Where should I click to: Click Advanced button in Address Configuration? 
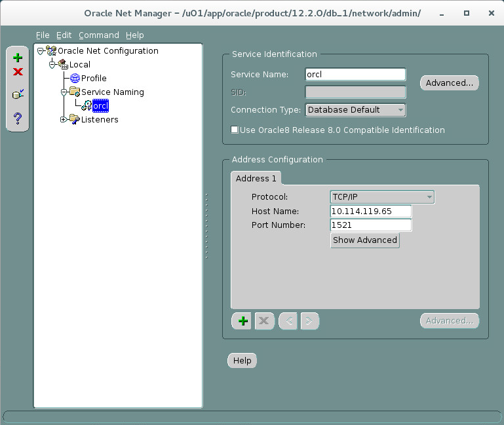click(450, 321)
